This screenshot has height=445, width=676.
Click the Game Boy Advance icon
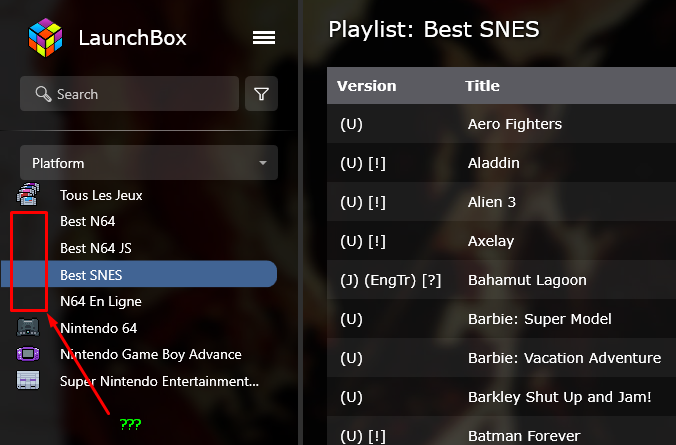click(x=28, y=354)
